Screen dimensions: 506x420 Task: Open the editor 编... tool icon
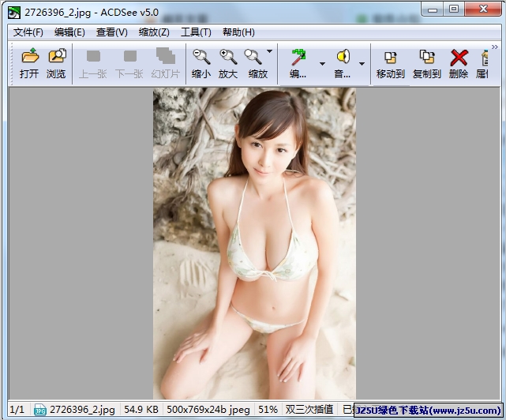(299, 57)
